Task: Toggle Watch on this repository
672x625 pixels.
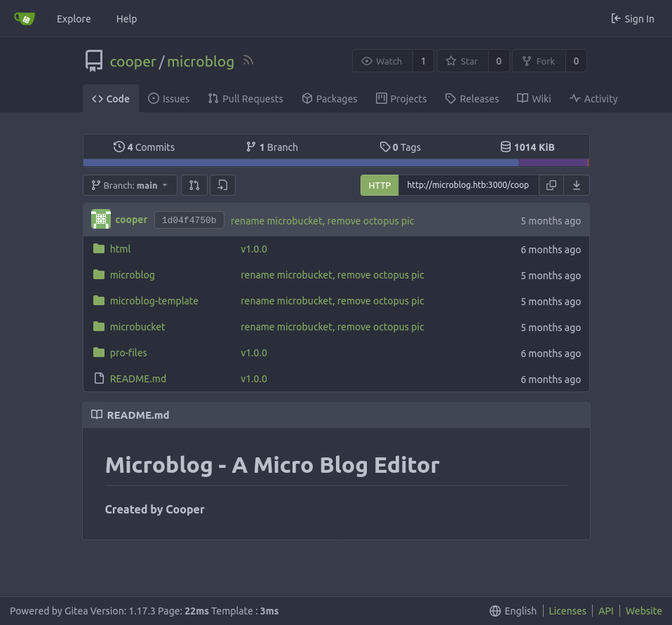Action: tap(382, 61)
